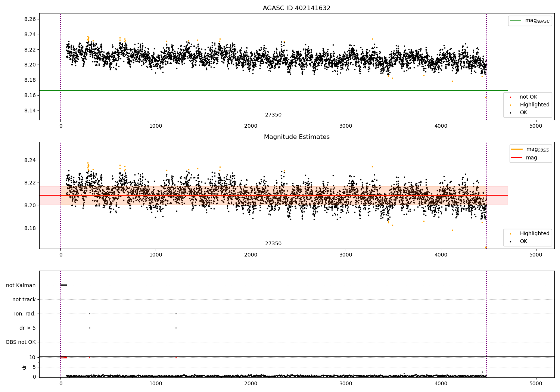Click the rotated 'dr' axis label
Viewport: 560px width, 392px height.
click(24, 367)
